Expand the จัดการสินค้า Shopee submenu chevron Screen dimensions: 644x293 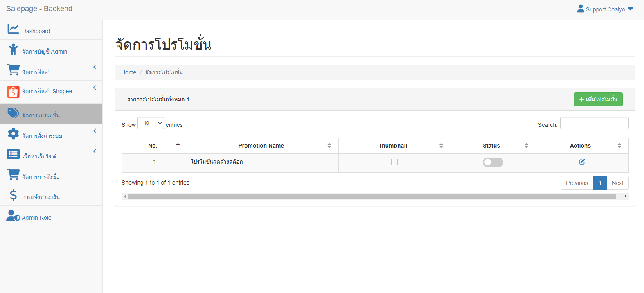[95, 88]
